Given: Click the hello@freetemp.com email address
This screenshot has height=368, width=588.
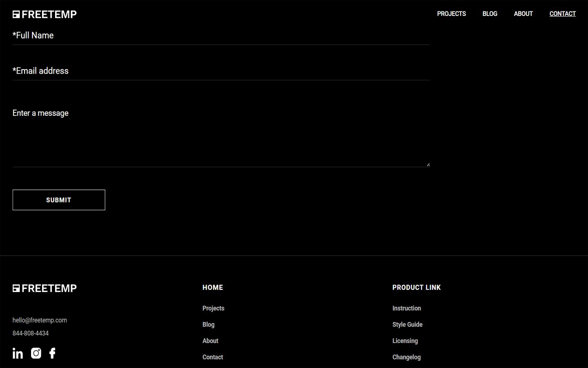Looking at the screenshot, I should coord(40,320).
